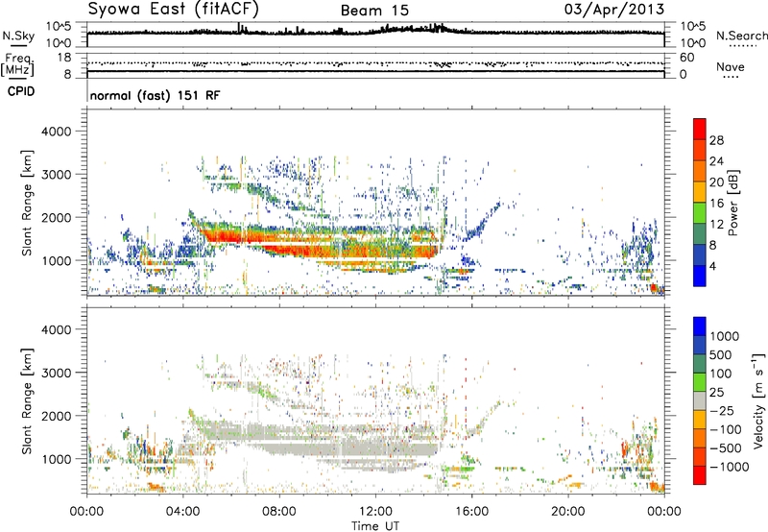This screenshot has width=768, height=532.
Task: Click the 'N.Search' legend label
Action: tap(741, 36)
